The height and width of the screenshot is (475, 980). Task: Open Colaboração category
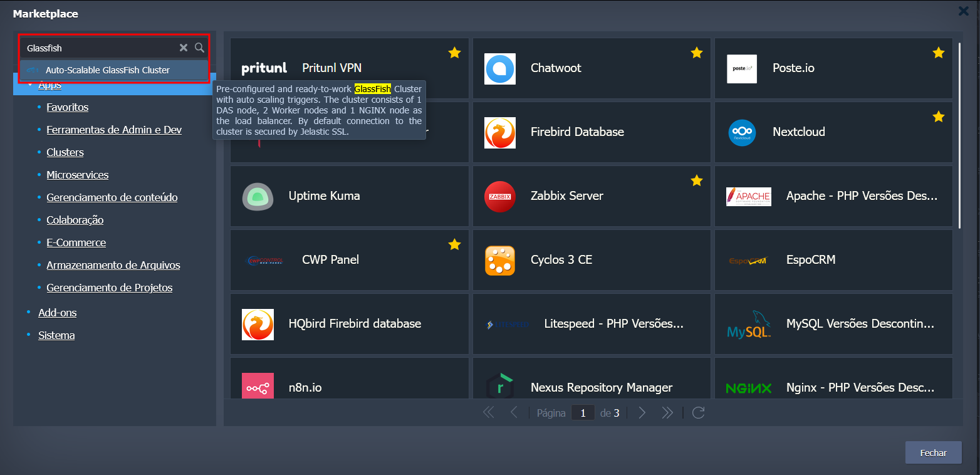coord(75,220)
